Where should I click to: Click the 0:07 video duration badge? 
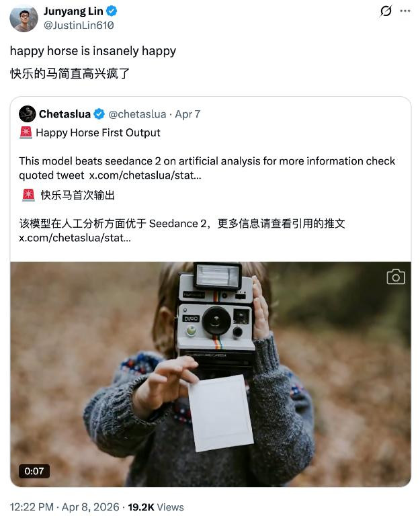(34, 471)
